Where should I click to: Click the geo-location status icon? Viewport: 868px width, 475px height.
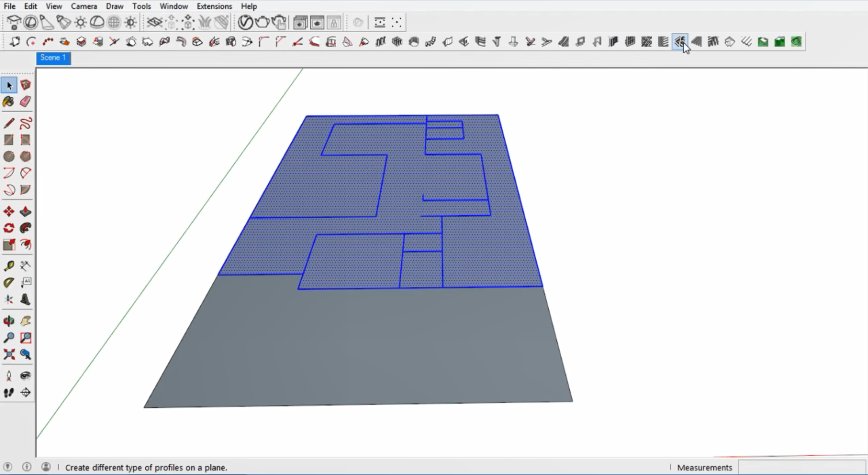tap(8, 467)
